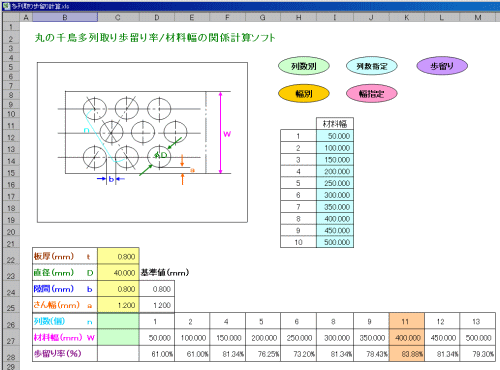
Task: Click the light blue 列数指定 oval button
Action: point(372,66)
